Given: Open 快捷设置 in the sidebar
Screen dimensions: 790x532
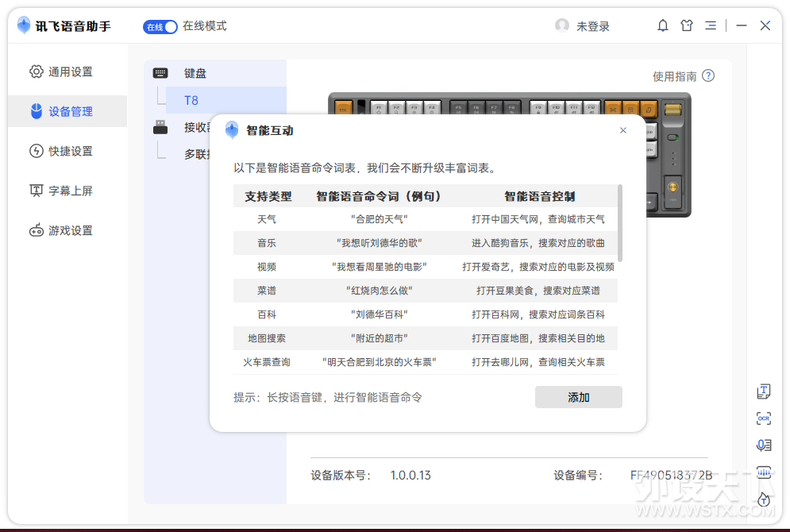Looking at the screenshot, I should [x=67, y=151].
